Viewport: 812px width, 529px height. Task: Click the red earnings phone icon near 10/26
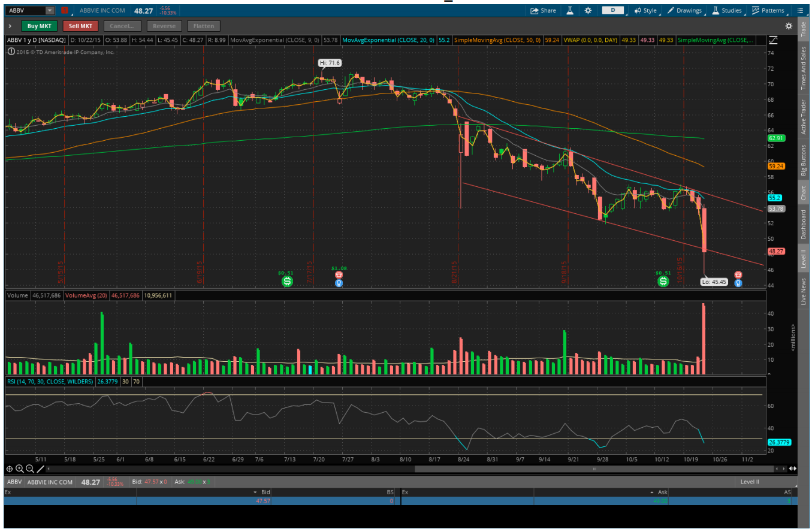(738, 274)
